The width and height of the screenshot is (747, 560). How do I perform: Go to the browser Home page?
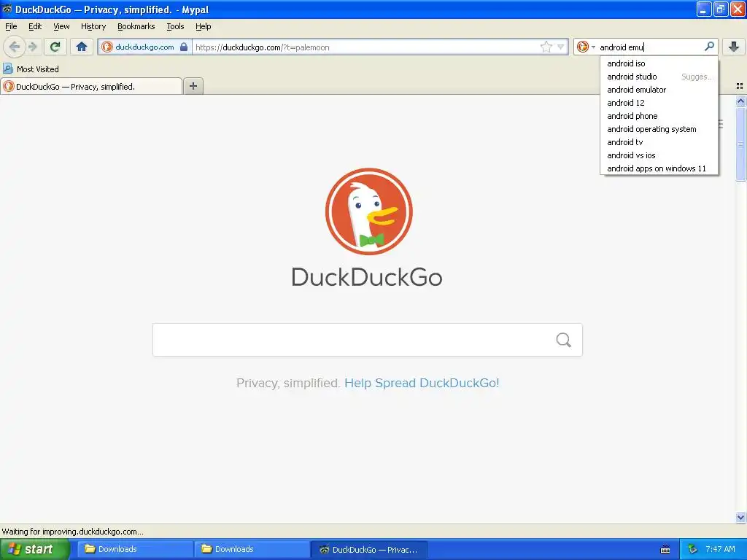pyautogui.click(x=82, y=47)
